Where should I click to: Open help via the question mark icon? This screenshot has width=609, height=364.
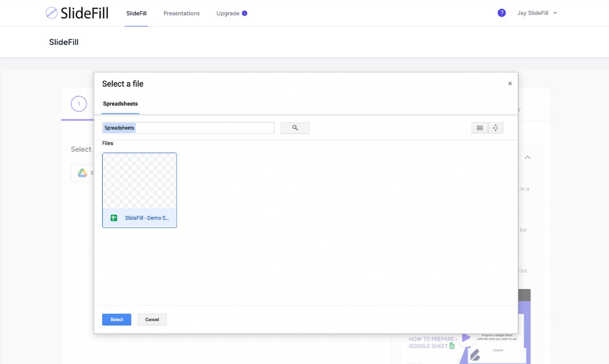pos(502,13)
